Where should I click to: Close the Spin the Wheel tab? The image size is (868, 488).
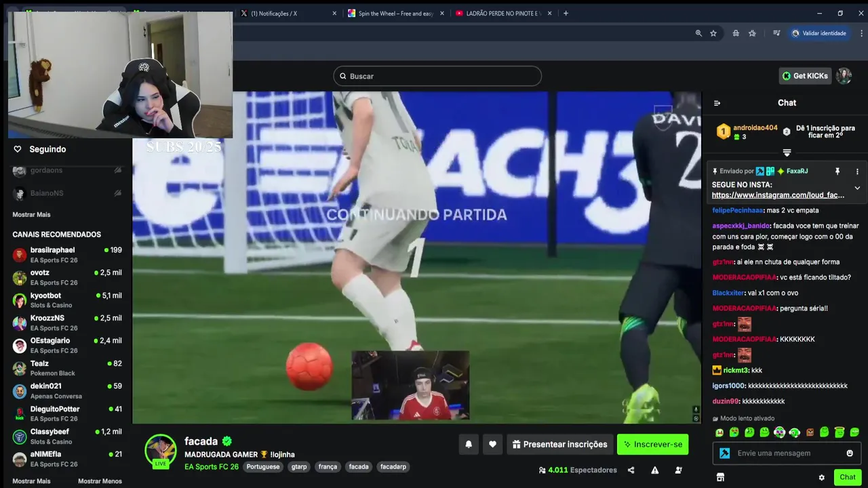point(442,14)
